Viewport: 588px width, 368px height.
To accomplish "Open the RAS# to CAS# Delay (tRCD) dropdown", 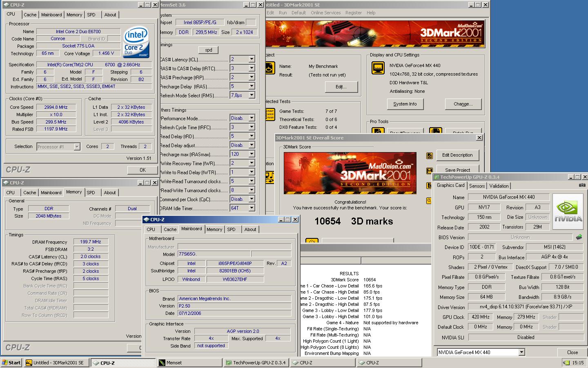I will click(x=252, y=68).
